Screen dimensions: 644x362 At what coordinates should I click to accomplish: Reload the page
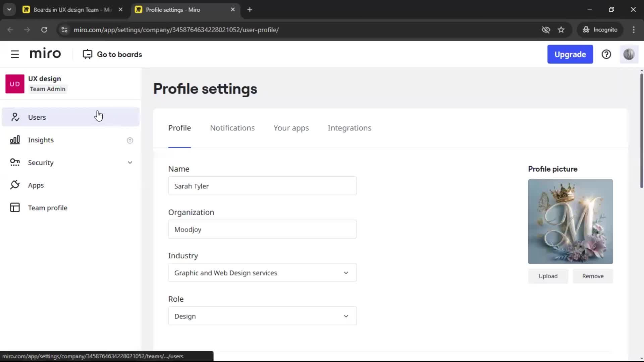tap(44, 29)
